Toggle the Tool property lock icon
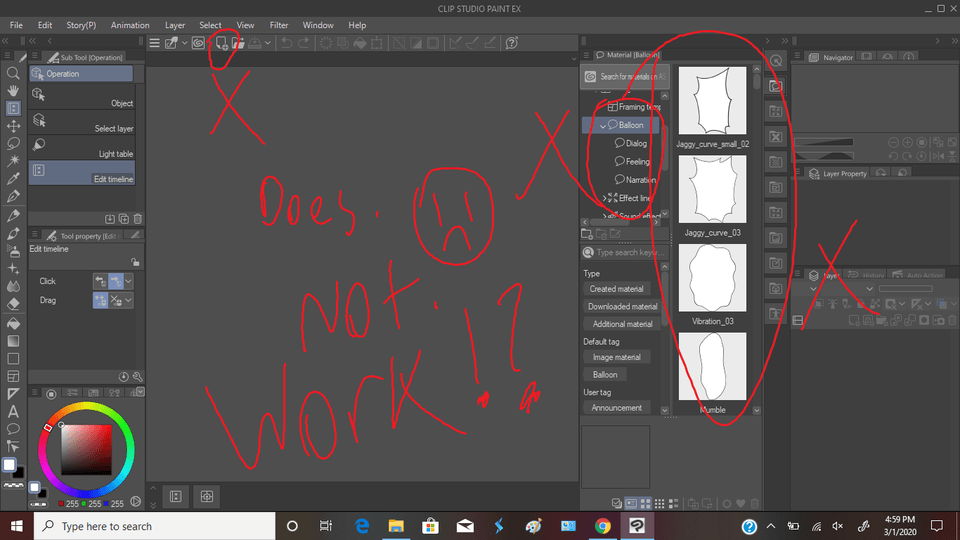The image size is (960, 540). click(135, 262)
